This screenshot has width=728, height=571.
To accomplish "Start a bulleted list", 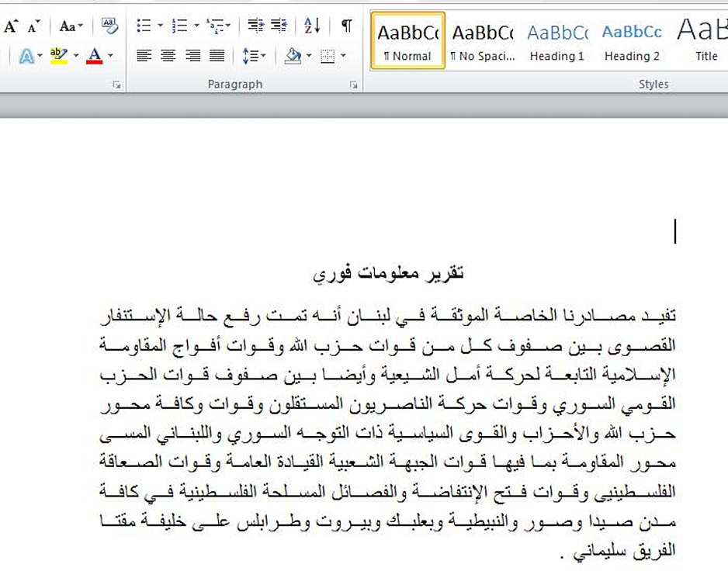I will click(144, 26).
